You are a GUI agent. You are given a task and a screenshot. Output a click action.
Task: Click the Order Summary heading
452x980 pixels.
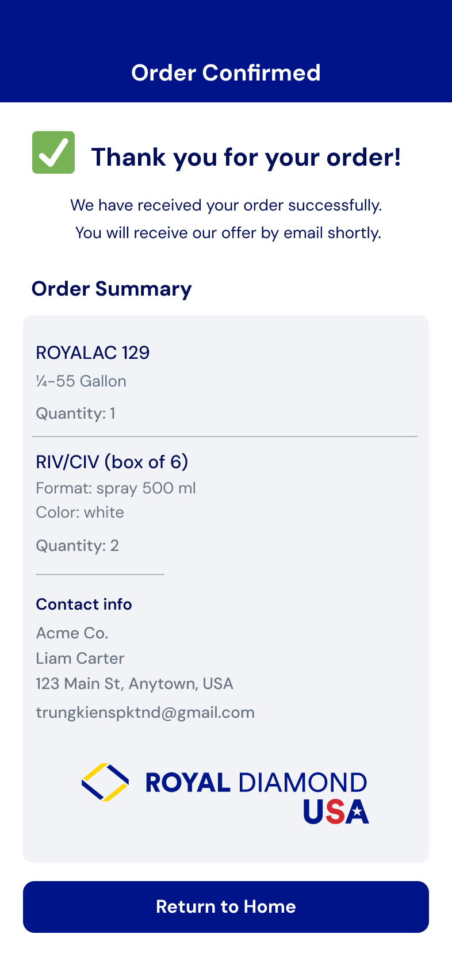click(112, 289)
